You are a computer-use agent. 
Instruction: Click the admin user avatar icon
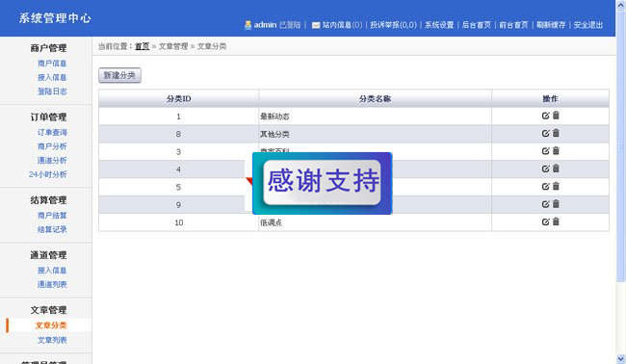coord(248,25)
